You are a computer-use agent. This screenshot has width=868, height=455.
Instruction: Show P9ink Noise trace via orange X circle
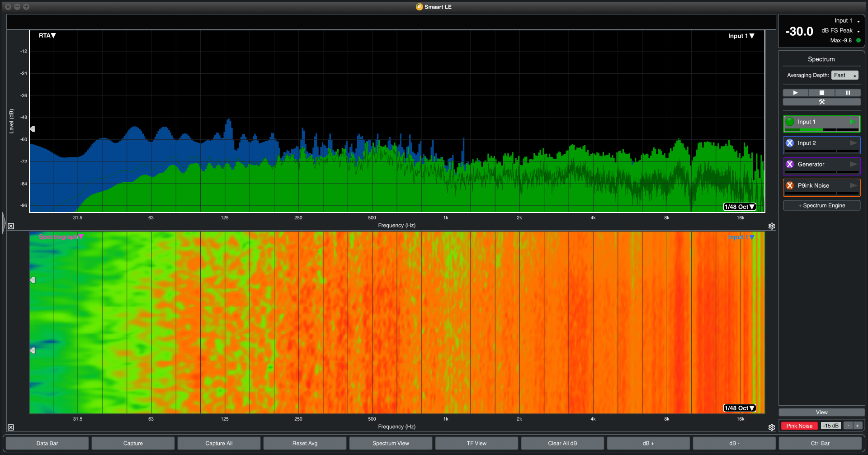[x=790, y=185]
